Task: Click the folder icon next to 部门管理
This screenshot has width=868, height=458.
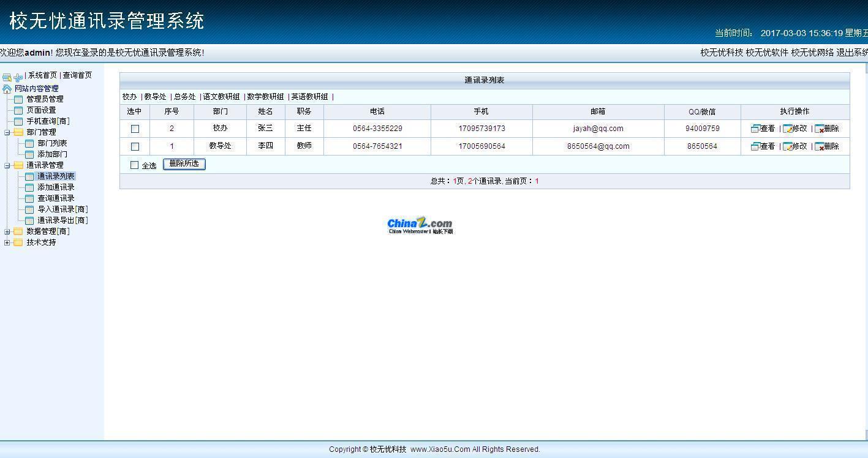Action: 18,132
